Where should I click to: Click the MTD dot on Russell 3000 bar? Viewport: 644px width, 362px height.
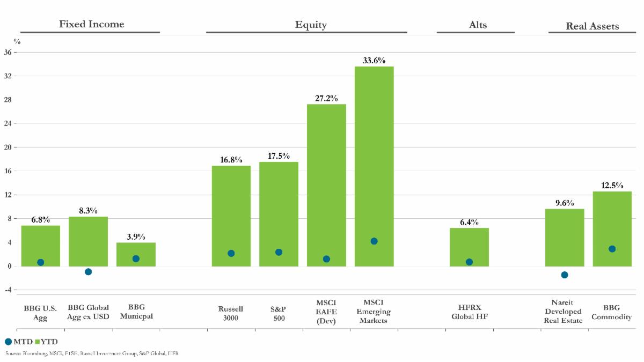(x=231, y=253)
